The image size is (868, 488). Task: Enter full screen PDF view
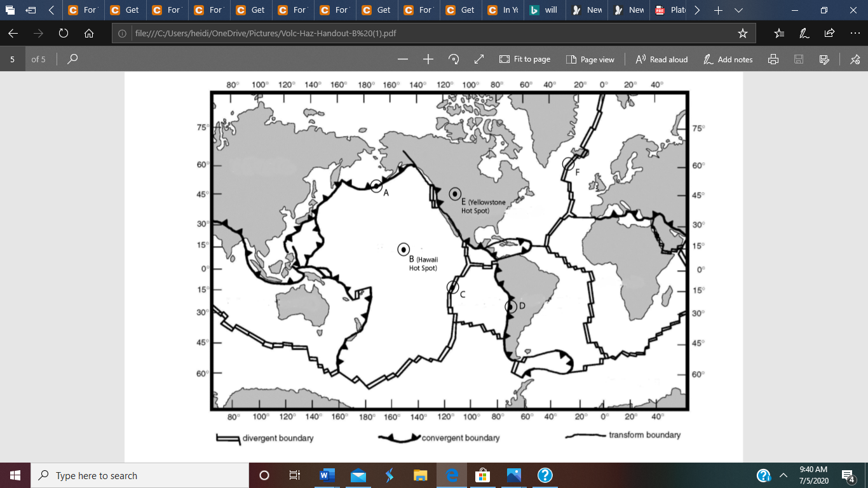click(478, 58)
